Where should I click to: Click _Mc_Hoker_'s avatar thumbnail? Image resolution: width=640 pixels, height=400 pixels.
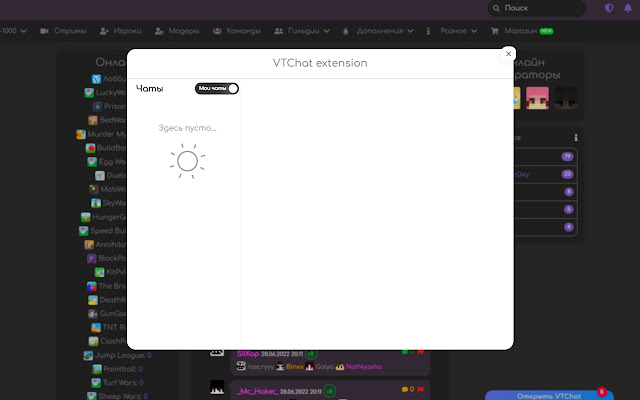click(x=217, y=387)
